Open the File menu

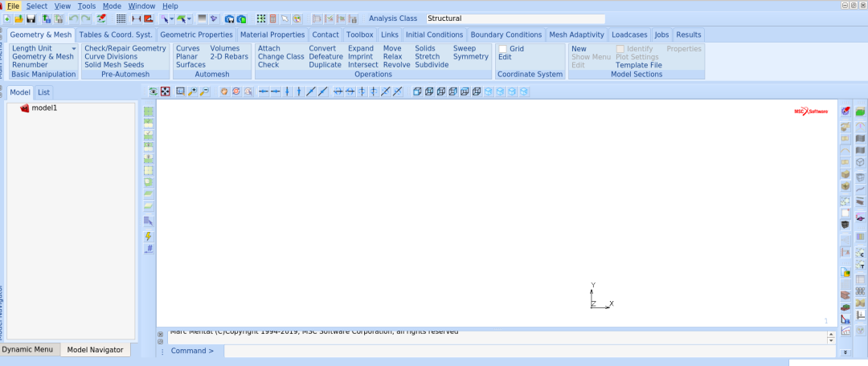[x=14, y=6]
